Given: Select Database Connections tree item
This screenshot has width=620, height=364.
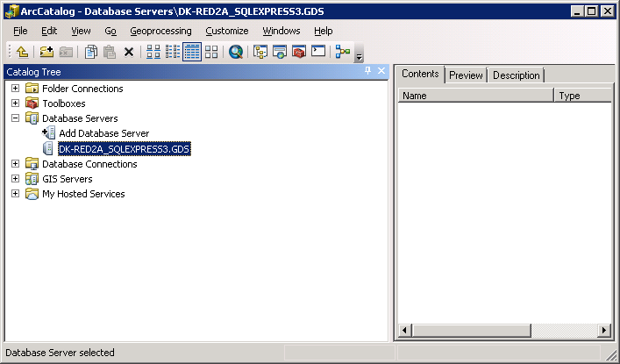Looking at the screenshot, I should [x=89, y=164].
